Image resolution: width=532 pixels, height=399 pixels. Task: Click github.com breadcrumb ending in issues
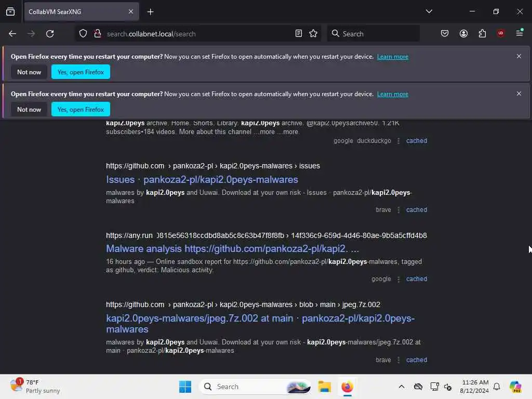(212, 166)
